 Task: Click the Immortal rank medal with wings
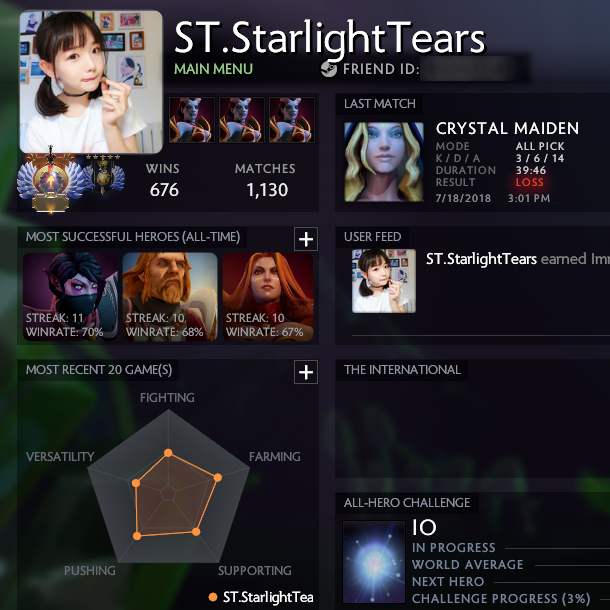pos(51,181)
